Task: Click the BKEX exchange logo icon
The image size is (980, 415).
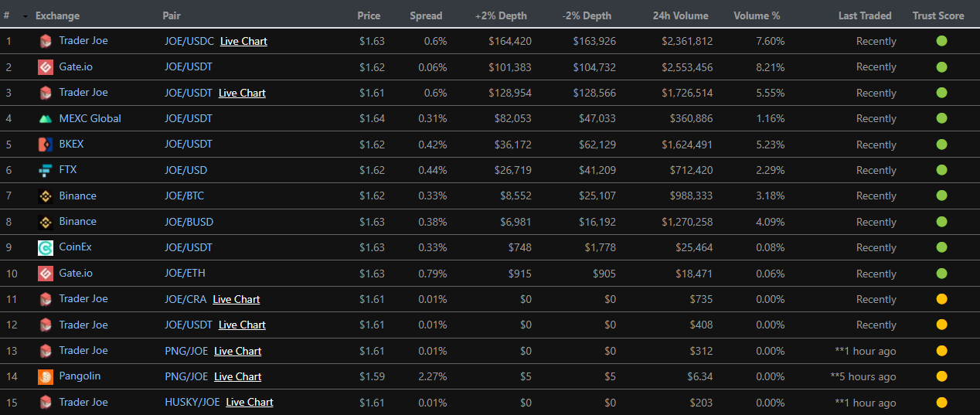Action: point(46,145)
